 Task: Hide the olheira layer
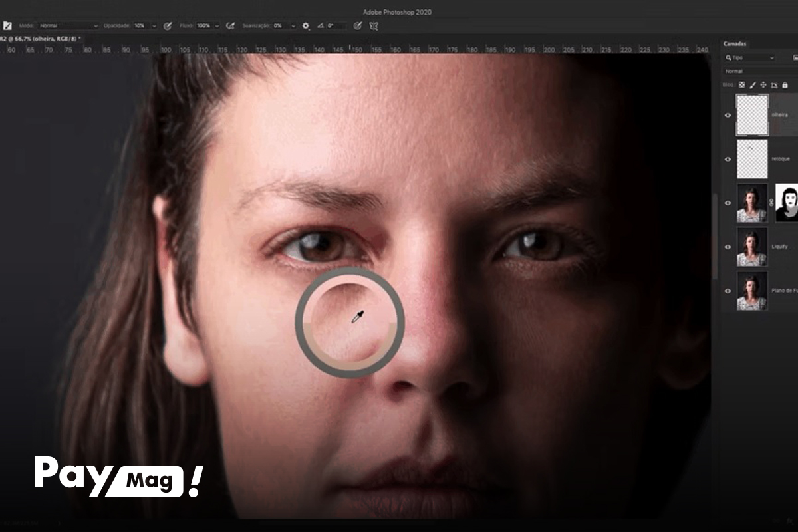click(729, 116)
